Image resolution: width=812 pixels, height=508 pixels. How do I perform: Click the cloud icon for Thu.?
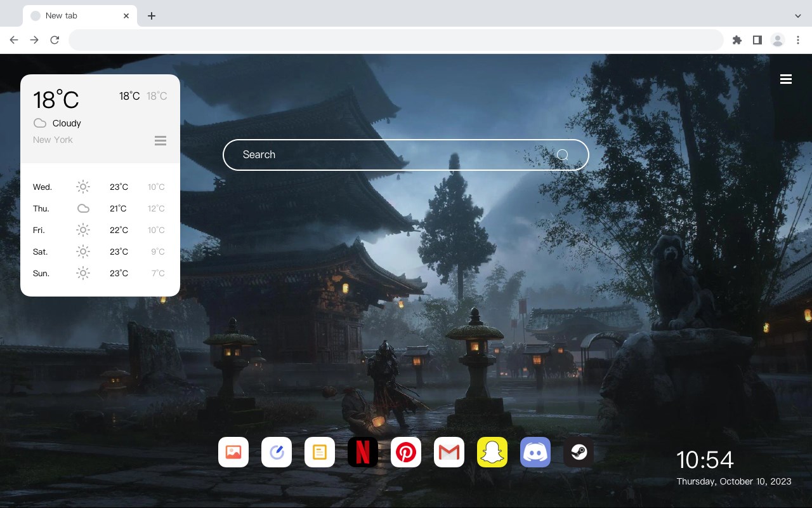pyautogui.click(x=83, y=208)
